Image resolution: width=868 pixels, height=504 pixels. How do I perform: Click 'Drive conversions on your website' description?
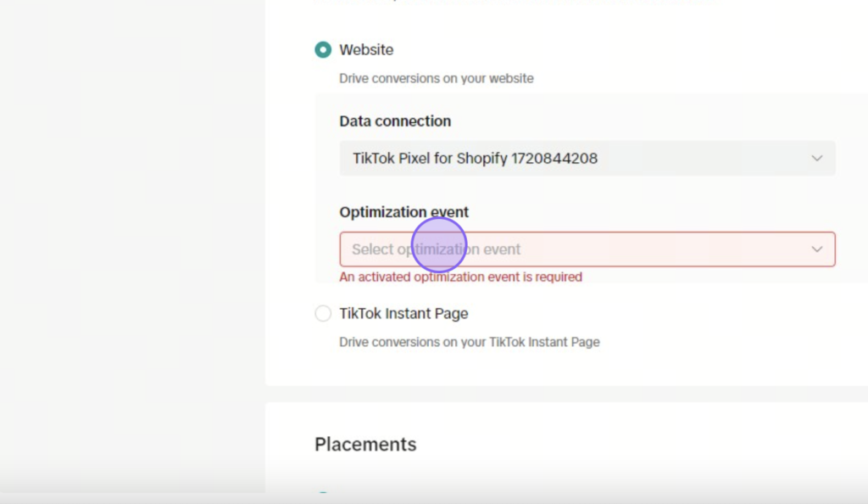[437, 79]
